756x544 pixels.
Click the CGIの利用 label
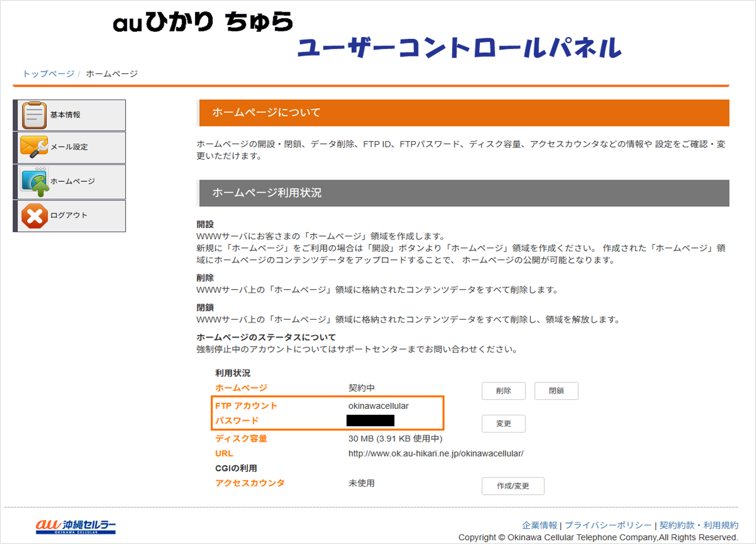236,468
